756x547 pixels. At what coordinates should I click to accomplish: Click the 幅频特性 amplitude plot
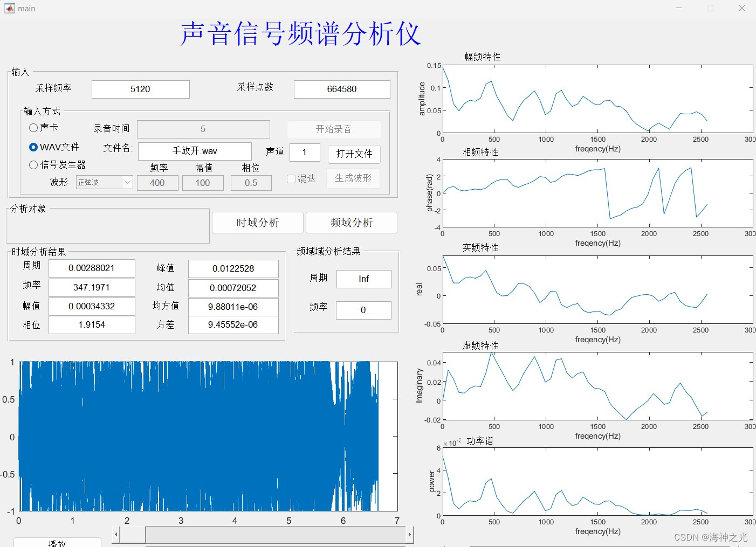(597, 99)
